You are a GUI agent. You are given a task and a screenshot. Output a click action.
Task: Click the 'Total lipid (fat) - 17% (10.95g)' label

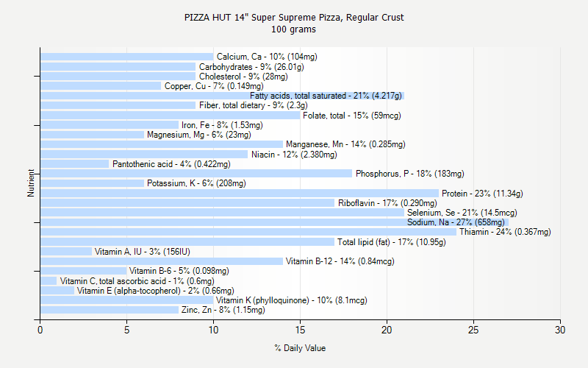[x=392, y=242]
